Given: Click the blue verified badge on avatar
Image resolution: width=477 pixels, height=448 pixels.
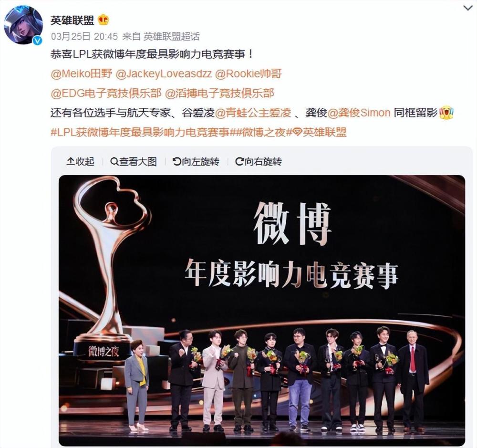Looking at the screenshot, I should tap(37, 41).
